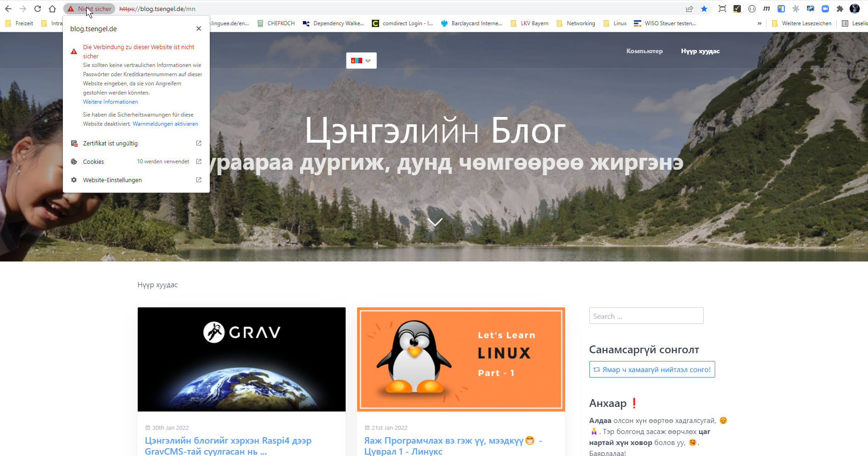The image size is (868, 456).
Task: Open the comdirect Login bookmark
Action: [403, 23]
